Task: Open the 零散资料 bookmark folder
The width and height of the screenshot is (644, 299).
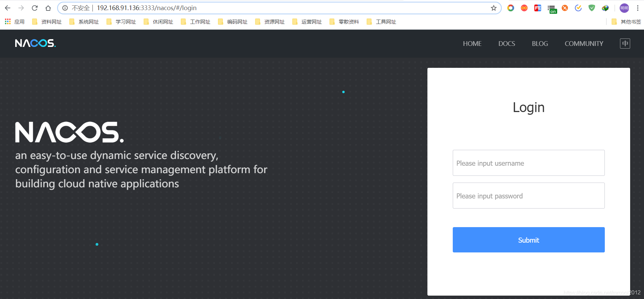Action: (344, 22)
